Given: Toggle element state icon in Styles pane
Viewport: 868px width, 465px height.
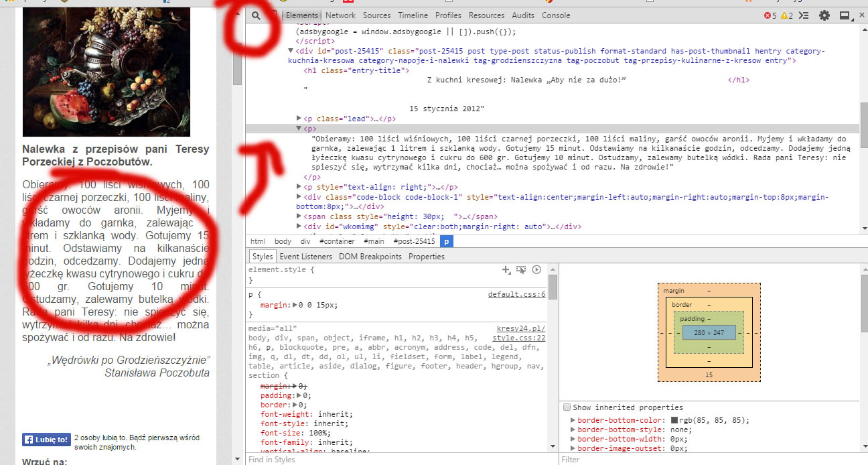Looking at the screenshot, I should click(521, 269).
